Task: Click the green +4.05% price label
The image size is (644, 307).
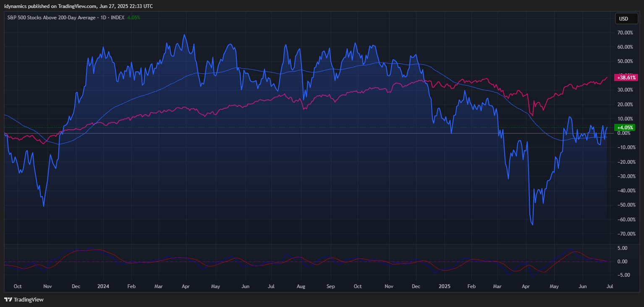Action: point(626,128)
